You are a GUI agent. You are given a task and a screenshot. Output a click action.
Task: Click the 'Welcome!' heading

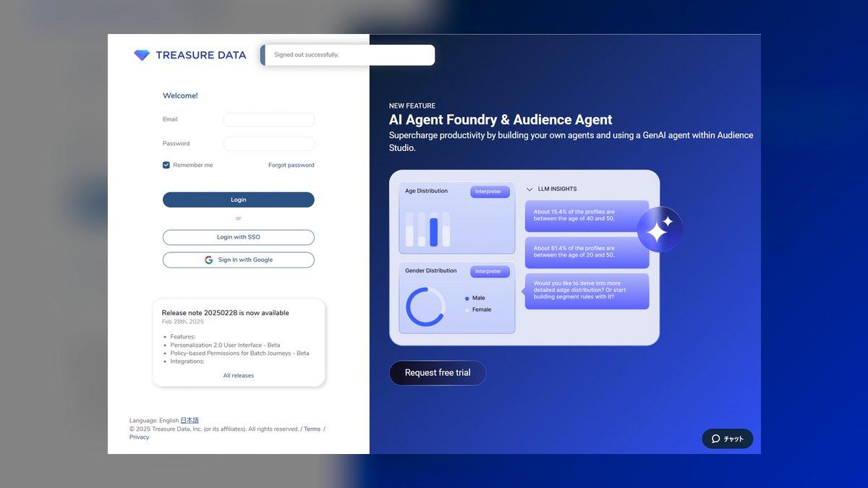coord(180,96)
